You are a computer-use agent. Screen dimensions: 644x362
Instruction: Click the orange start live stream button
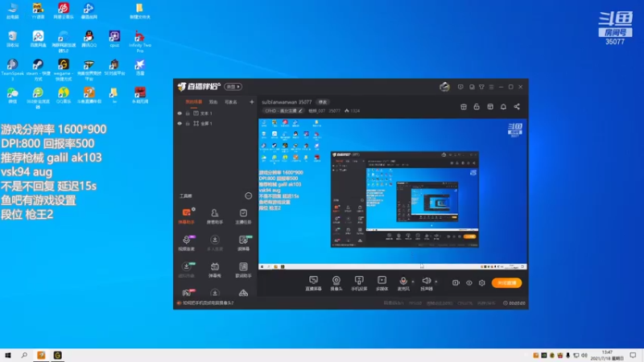[x=507, y=283]
